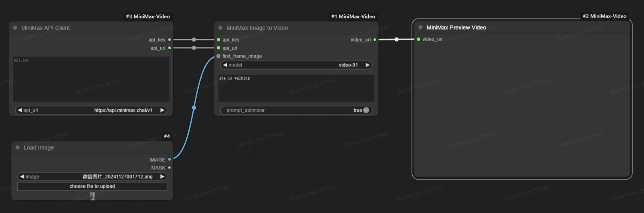Click api_url input port on Image to Video

tap(218, 48)
